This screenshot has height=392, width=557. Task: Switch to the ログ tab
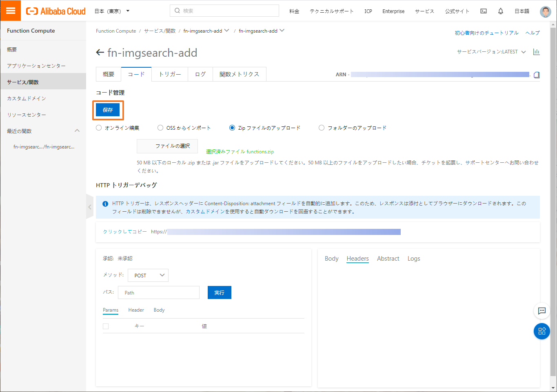point(200,74)
